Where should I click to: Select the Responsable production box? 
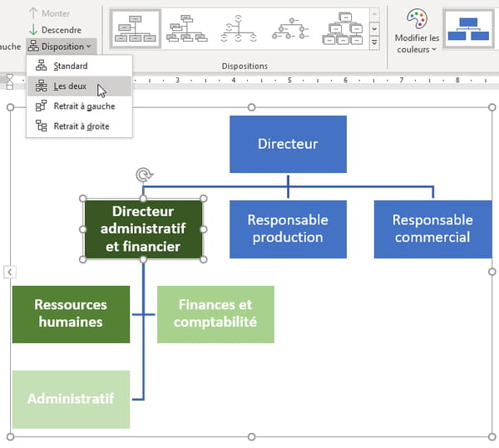[x=288, y=229]
